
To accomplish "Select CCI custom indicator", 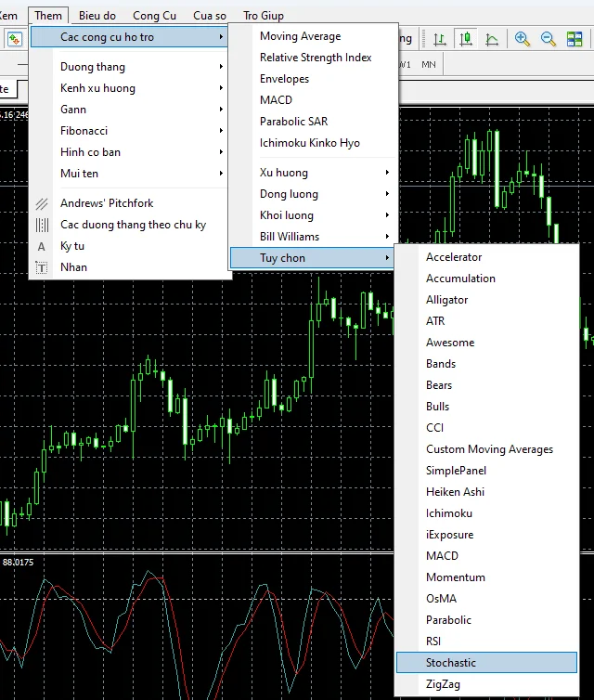I will point(486,428).
